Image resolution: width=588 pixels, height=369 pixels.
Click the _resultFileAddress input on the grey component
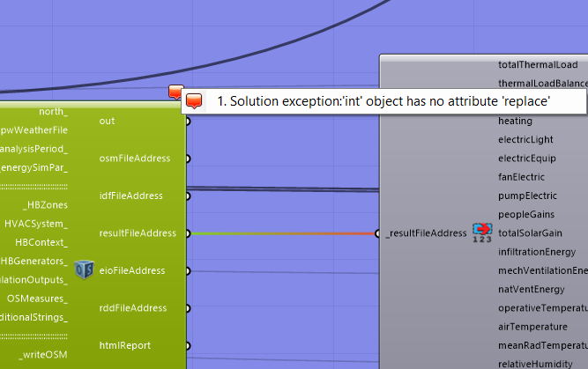[x=426, y=233]
